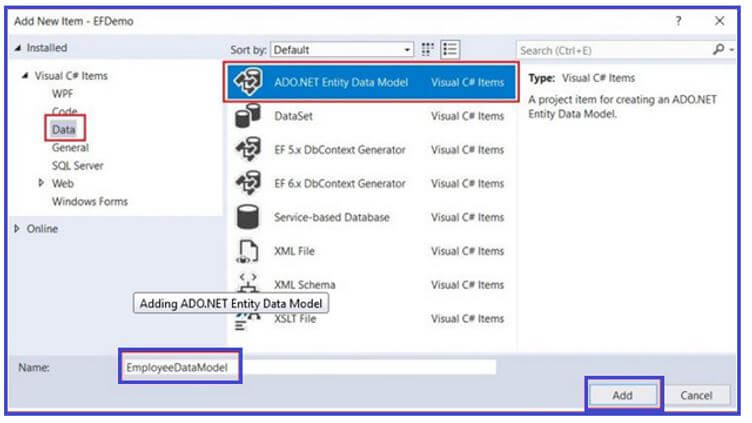Viewport: 752px width, 423px height.
Task: Open the dialog help question mark
Action: [679, 21]
